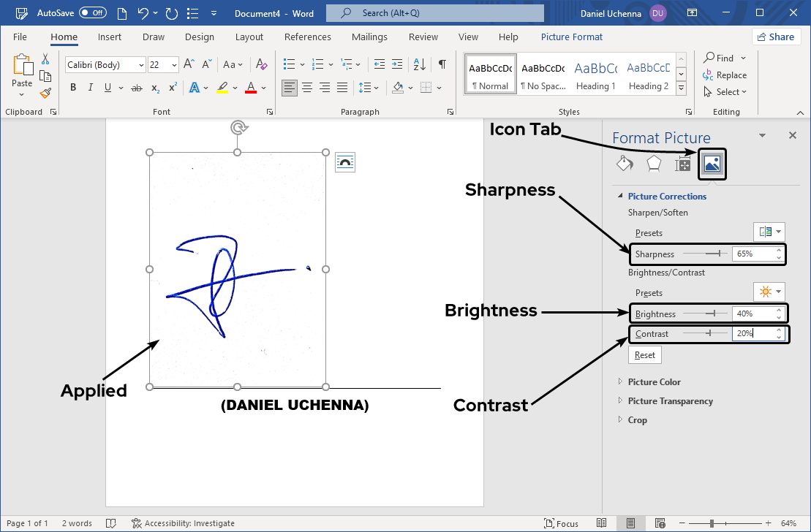The width and height of the screenshot is (811, 532).
Task: Open the Layout & Properties icon
Action: (x=682, y=164)
